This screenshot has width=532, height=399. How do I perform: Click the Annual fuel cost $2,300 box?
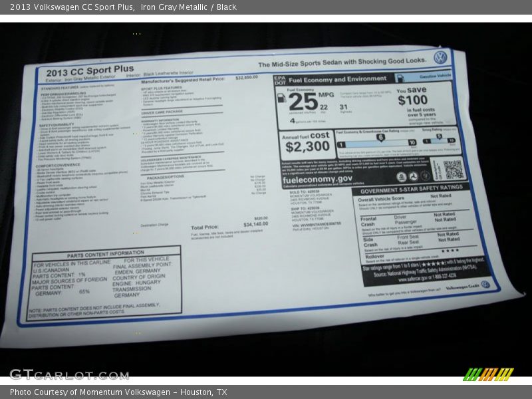point(307,142)
